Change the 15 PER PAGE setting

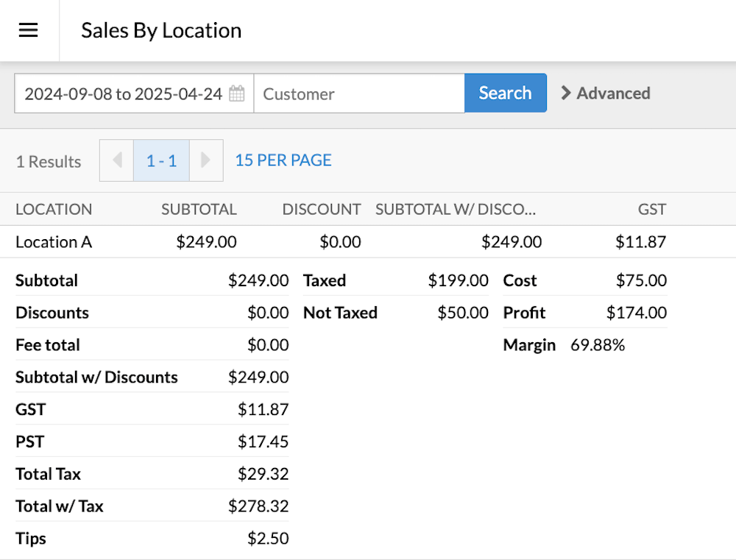283,160
